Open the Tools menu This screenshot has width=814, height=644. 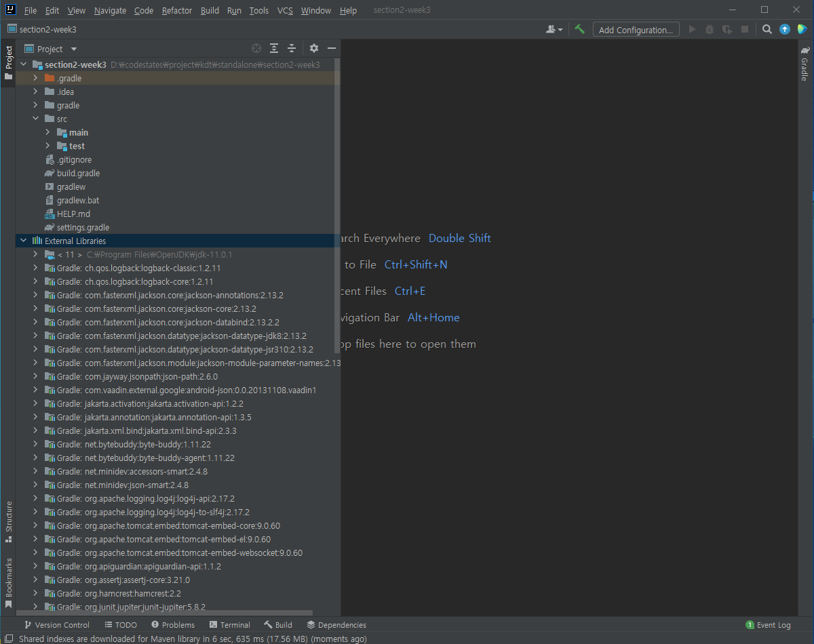coord(258,10)
